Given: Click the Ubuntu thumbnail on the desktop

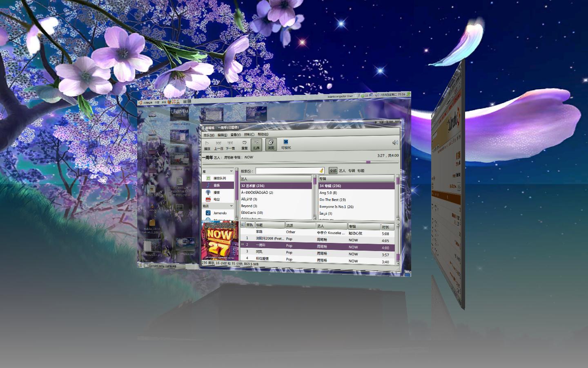Looking at the screenshot, I should [180, 113].
